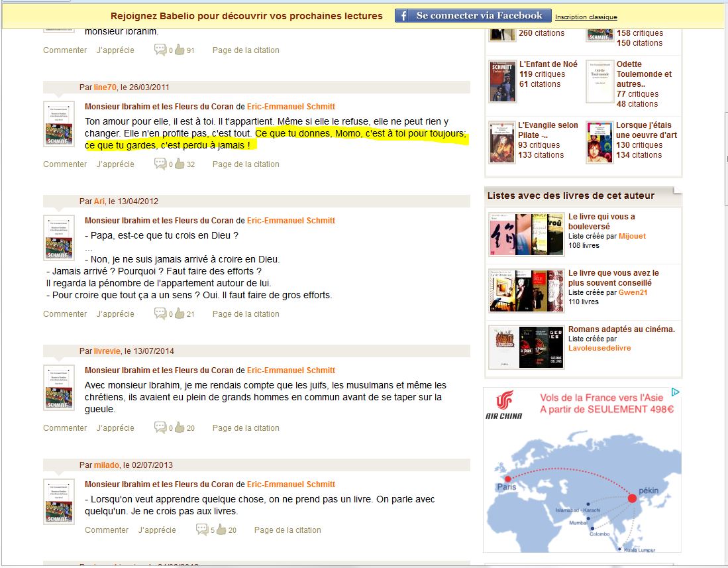Click the thumbs-up icon on livrevie's quote

[179, 427]
